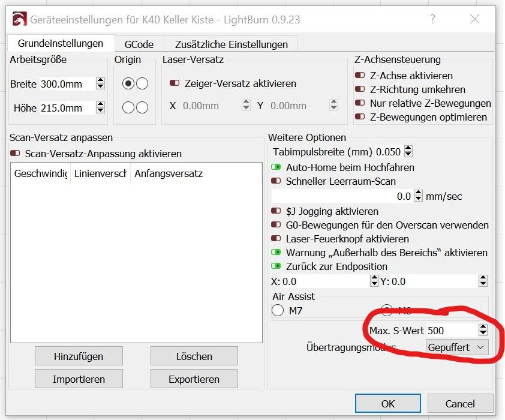Adjust end position X stepper
Image resolution: width=505 pixels, height=420 pixels.
pyautogui.click(x=374, y=281)
